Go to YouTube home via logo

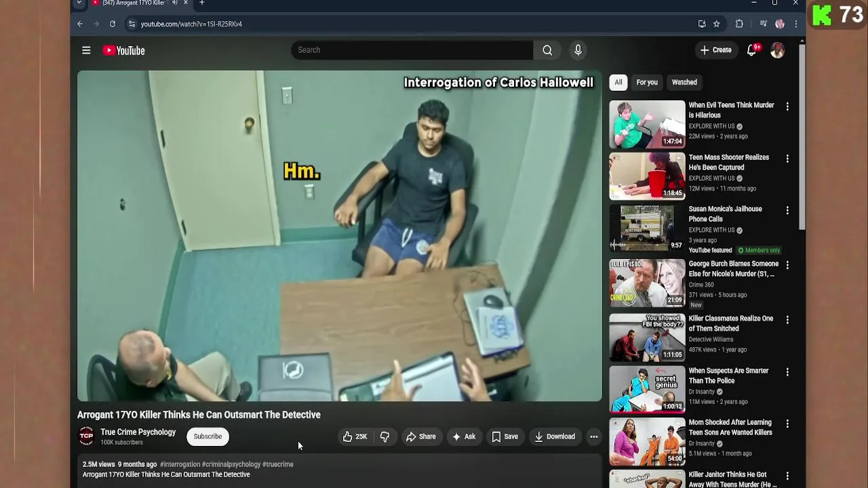pos(123,50)
